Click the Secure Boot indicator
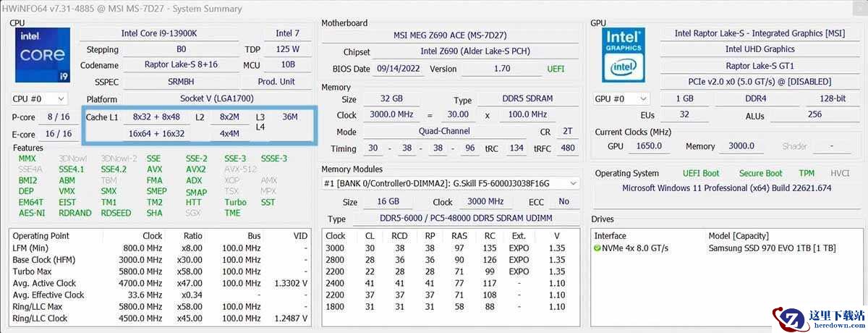868x333 pixels. click(x=760, y=174)
